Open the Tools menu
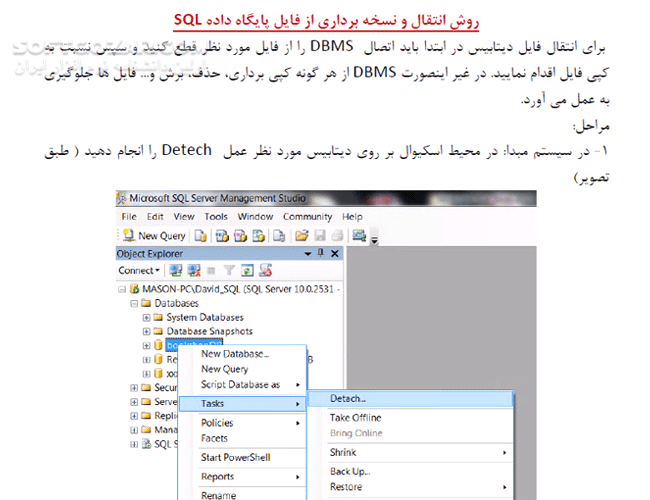 [x=216, y=216]
